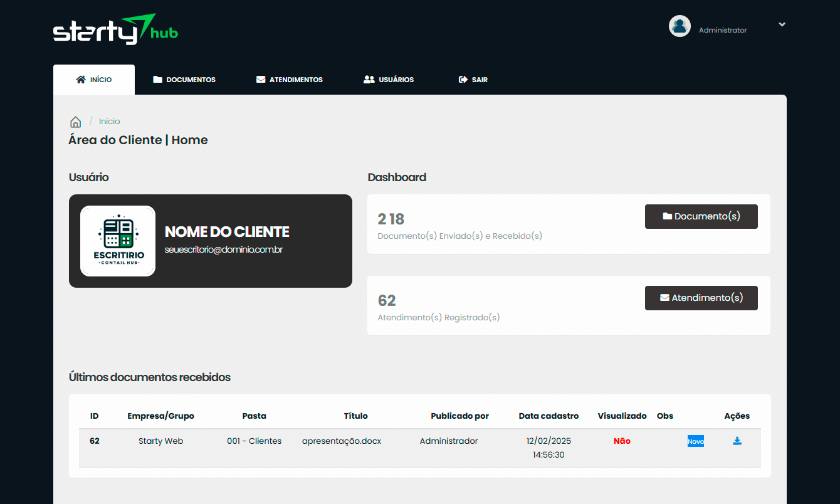Open the Administrator account dropdown chevron
The height and width of the screenshot is (504, 840).
tap(782, 24)
